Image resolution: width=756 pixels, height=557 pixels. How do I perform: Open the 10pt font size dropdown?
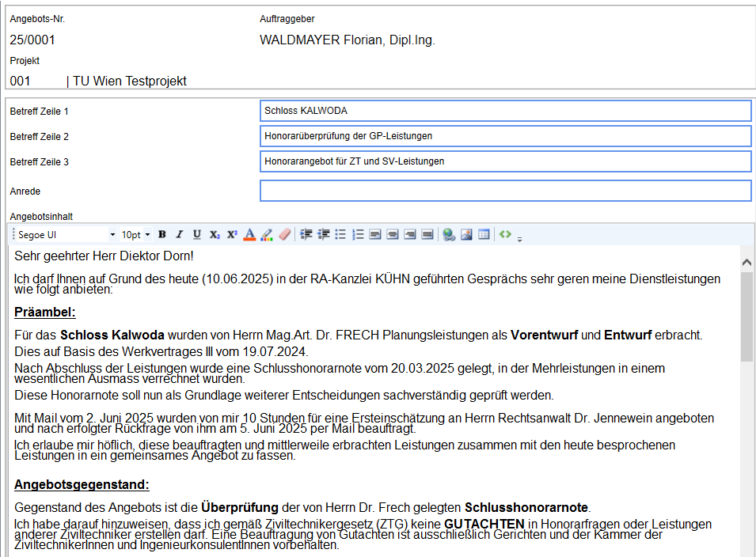147,235
